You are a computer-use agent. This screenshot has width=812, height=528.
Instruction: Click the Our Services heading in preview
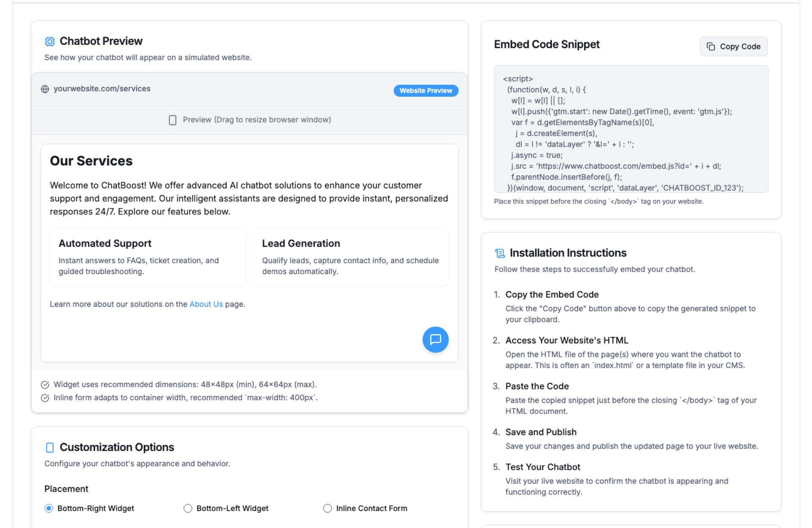tap(91, 161)
